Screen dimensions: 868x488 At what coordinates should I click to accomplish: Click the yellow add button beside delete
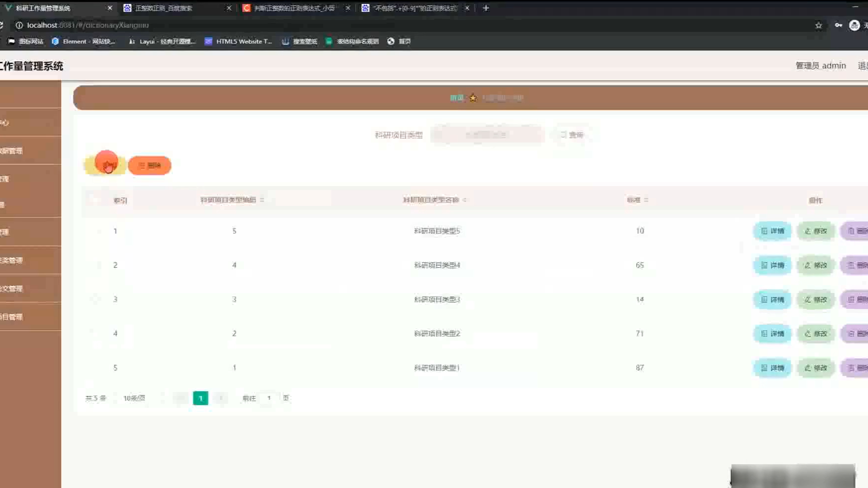pyautogui.click(x=105, y=165)
